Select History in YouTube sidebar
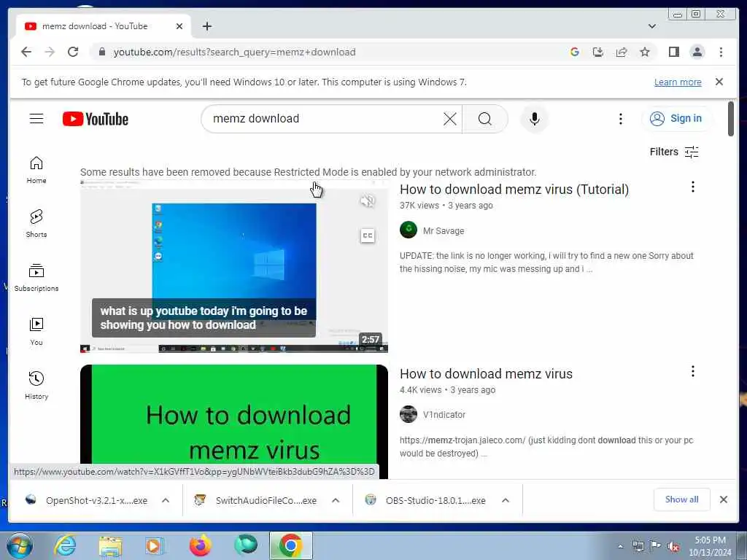 coord(36,386)
